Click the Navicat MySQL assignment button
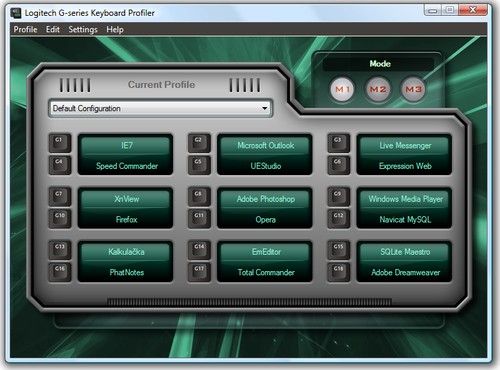 coord(405,219)
